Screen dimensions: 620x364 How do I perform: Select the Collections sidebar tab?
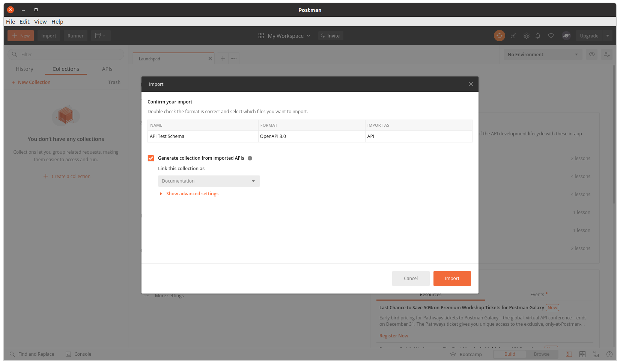tap(66, 69)
